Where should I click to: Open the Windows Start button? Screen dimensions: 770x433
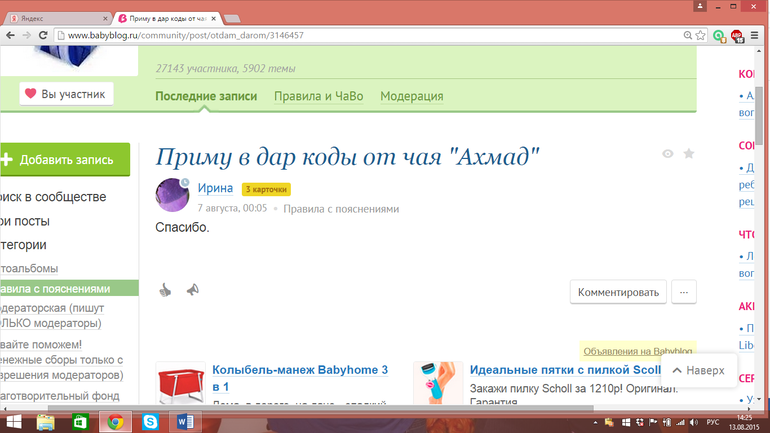coord(14,422)
